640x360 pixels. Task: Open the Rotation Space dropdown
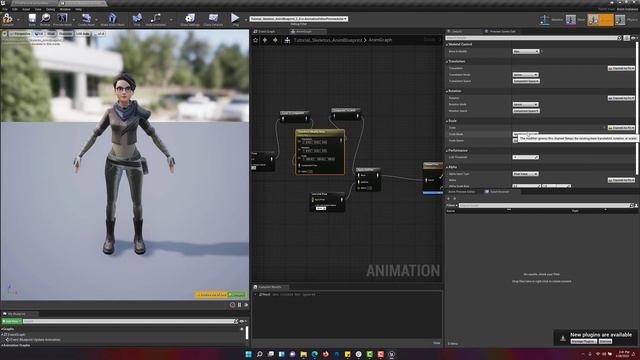[527, 111]
